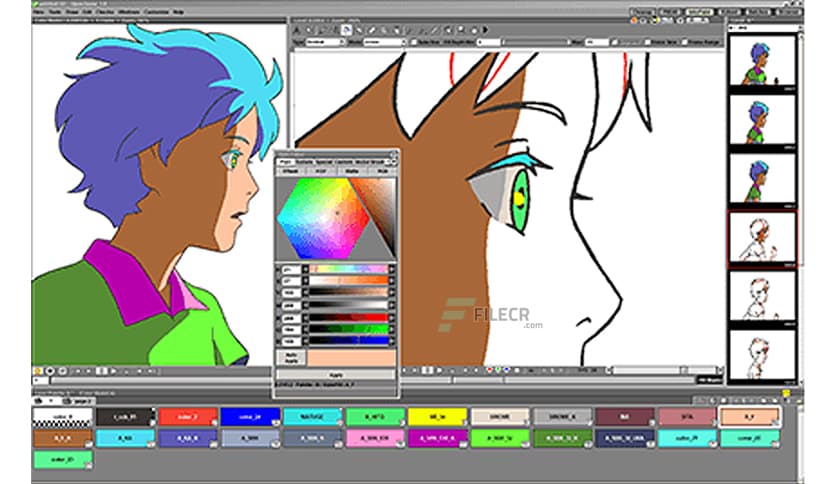Click the right arrow on the hue slider
Image resolution: width=836 pixels, height=484 pixels.
point(394,269)
